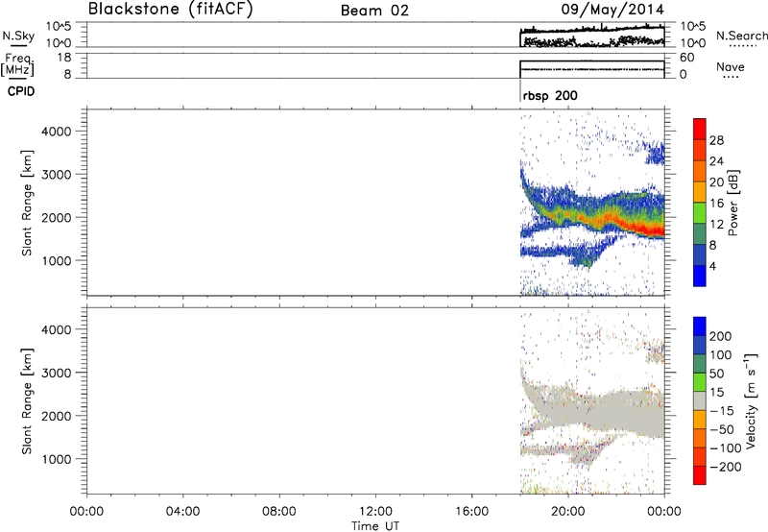768x532 pixels.
Task: Click 'Slant Range [km]' label of power panel
Action: click(x=27, y=203)
